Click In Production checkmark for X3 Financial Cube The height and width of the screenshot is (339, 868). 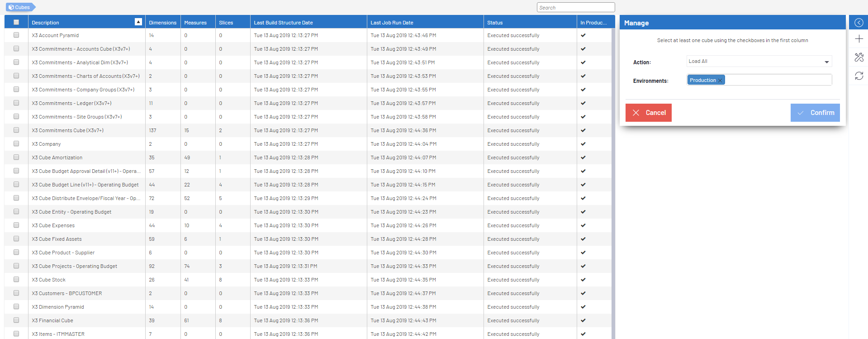pyautogui.click(x=583, y=320)
